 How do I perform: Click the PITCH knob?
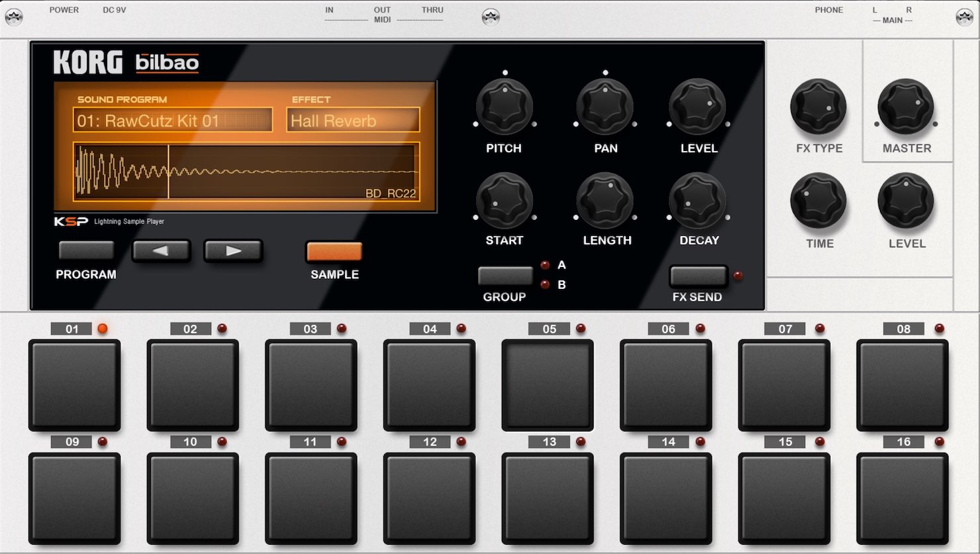pyautogui.click(x=505, y=107)
